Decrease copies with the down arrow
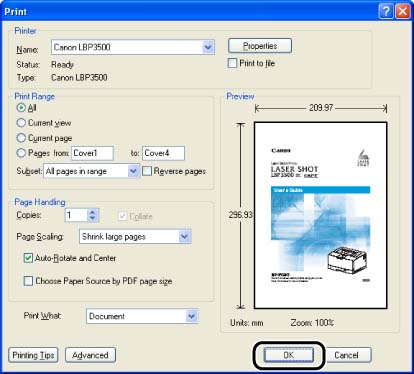Viewport: 414px width, 374px height. (92, 218)
